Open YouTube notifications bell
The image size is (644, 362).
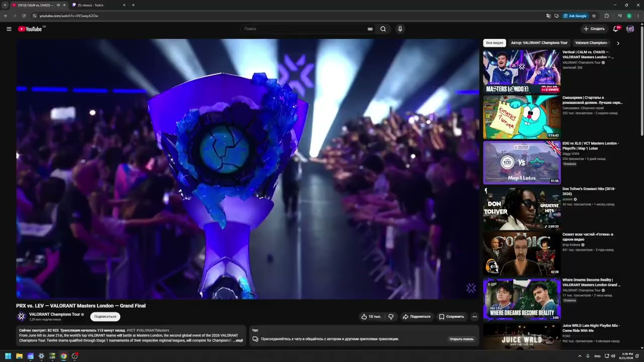click(616, 29)
